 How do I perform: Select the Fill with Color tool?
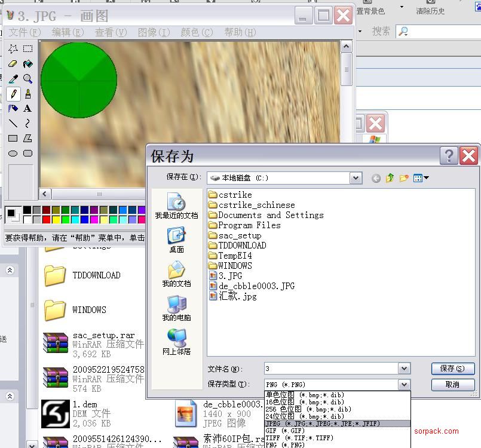point(27,64)
